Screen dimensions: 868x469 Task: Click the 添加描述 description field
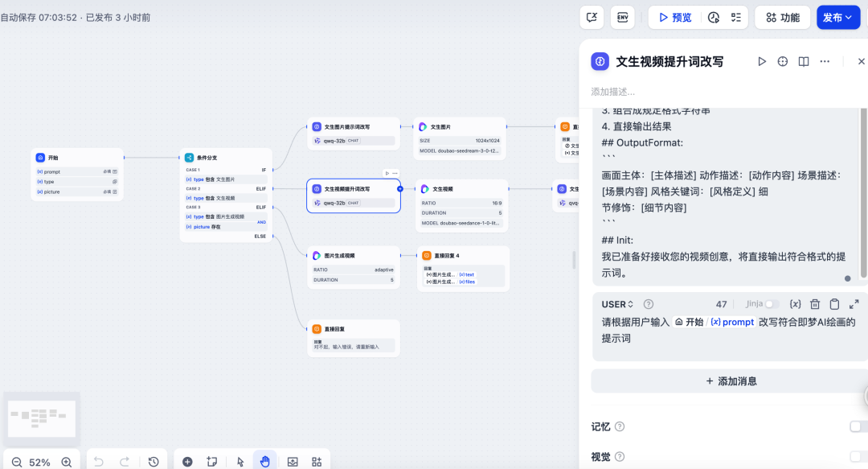612,92
